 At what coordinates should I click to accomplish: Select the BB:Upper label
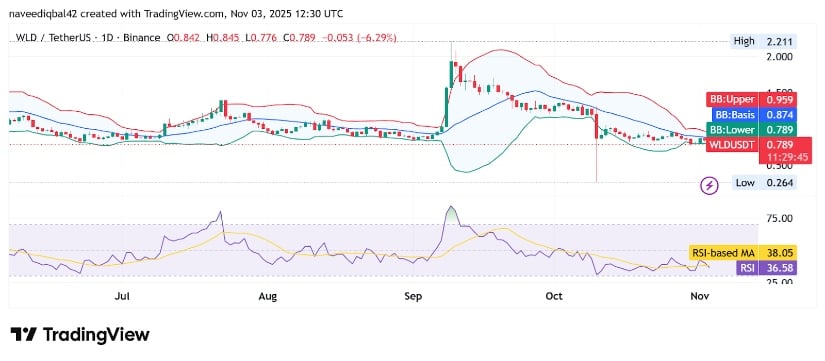(x=732, y=99)
